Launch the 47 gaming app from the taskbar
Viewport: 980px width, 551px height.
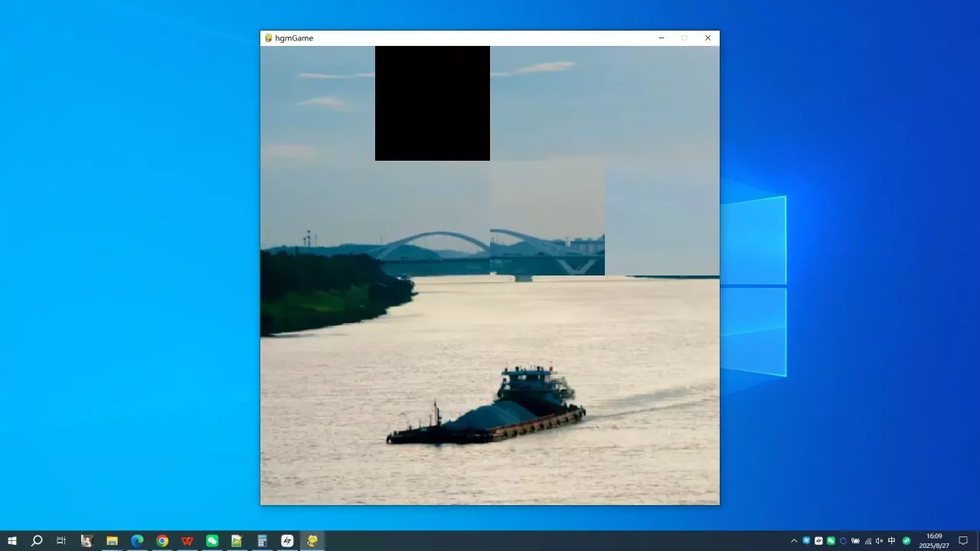[x=287, y=541]
